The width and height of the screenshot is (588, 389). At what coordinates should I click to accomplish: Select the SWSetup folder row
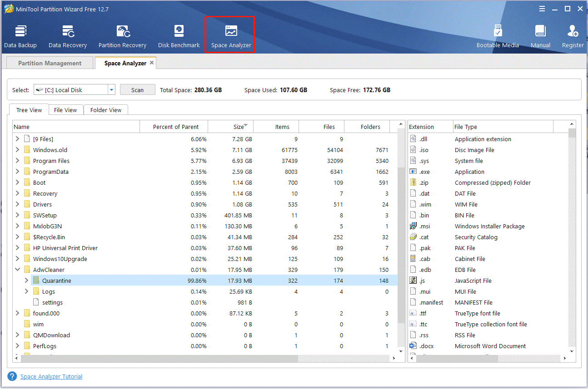[x=205, y=215]
